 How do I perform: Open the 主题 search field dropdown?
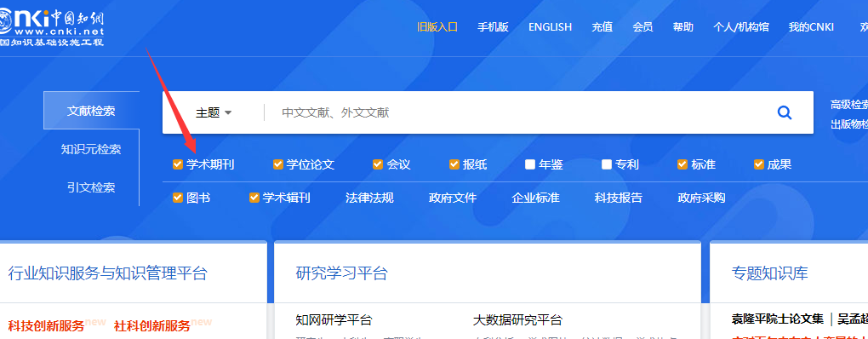[x=214, y=112]
